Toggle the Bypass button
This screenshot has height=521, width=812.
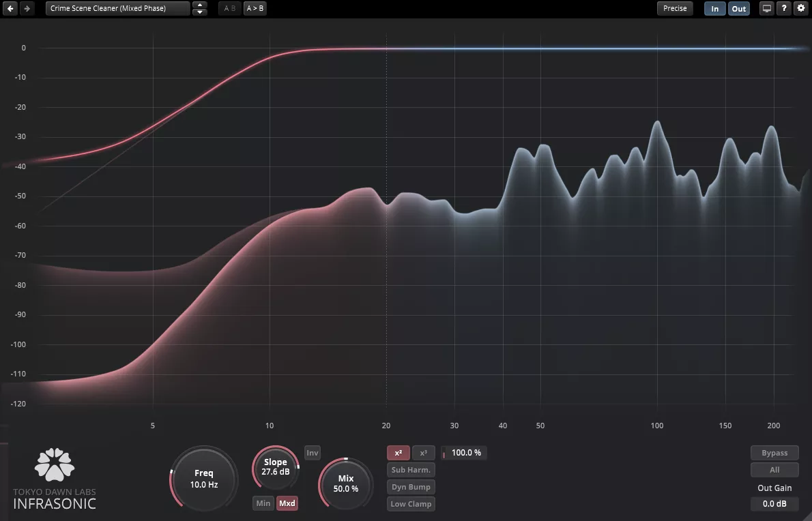(x=774, y=453)
